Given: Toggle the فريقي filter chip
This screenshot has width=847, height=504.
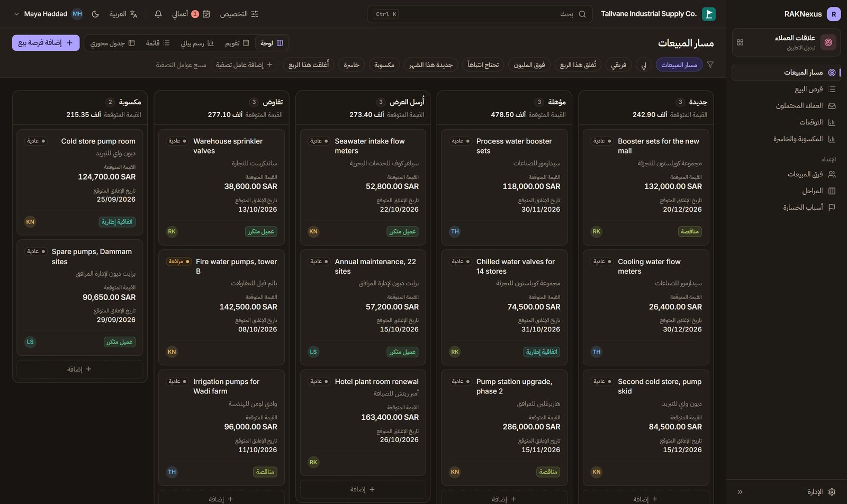Looking at the screenshot, I should 618,65.
